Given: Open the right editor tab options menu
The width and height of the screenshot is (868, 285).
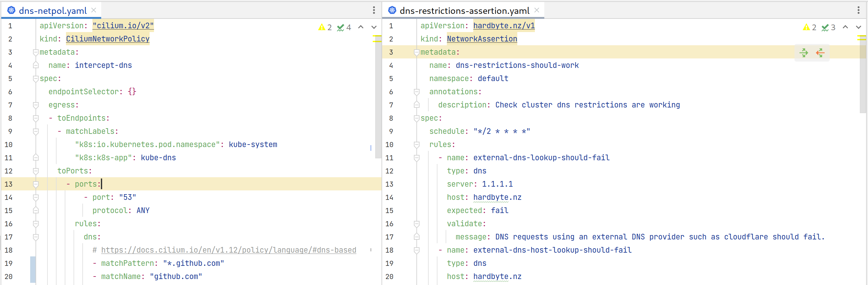Looking at the screenshot, I should (858, 10).
